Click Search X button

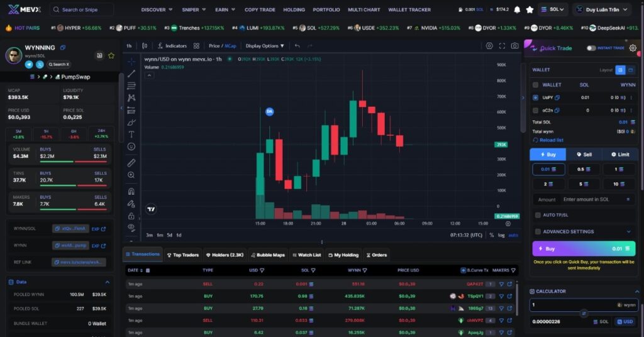(x=58, y=64)
